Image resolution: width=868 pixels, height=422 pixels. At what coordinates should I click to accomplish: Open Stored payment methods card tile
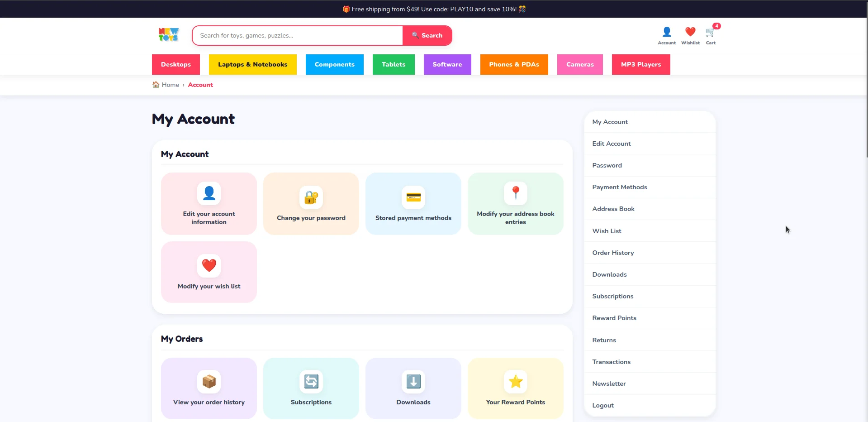point(413,203)
